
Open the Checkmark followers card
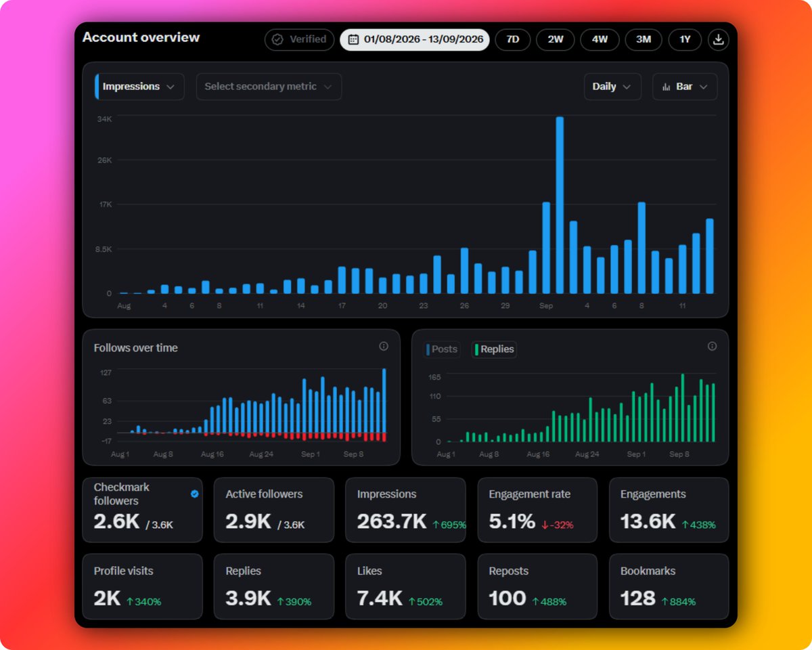[143, 510]
